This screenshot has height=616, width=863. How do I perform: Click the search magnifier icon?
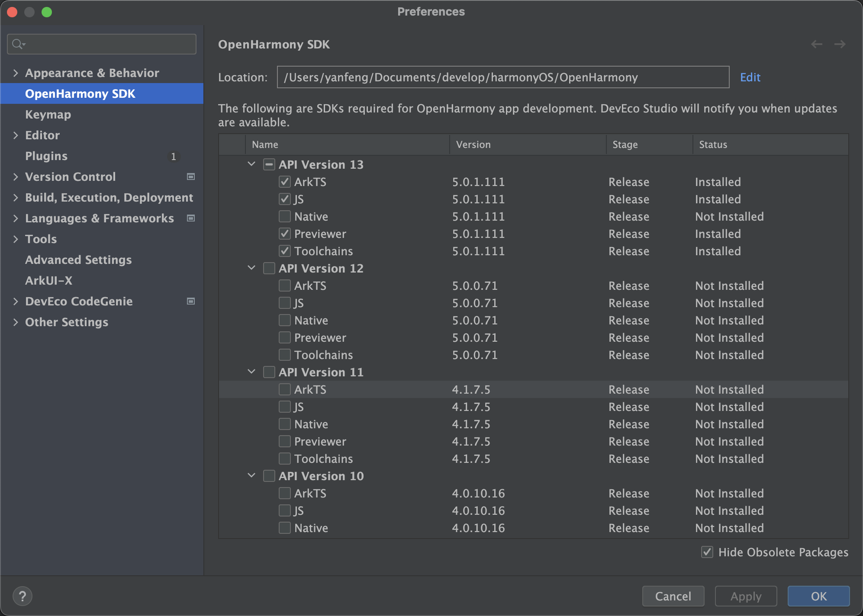(19, 44)
